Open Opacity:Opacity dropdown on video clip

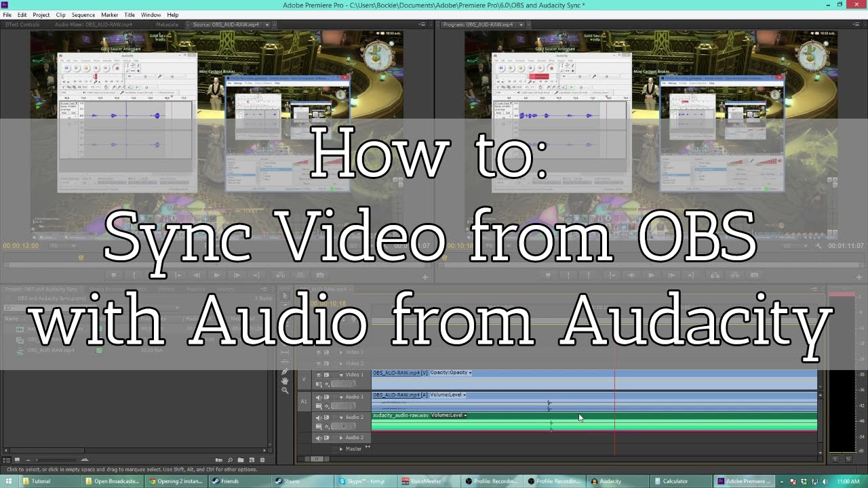451,373
